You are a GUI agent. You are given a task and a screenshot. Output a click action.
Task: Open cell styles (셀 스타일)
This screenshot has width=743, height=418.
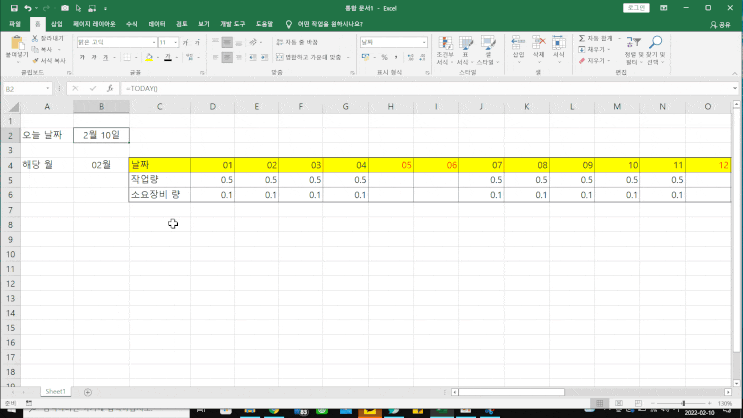click(x=488, y=50)
